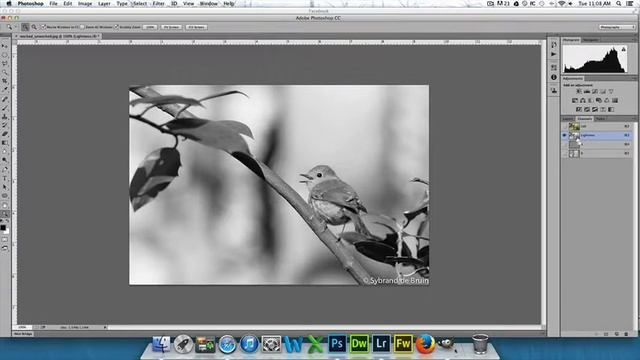Open Photoshop from the Dock

337,344
